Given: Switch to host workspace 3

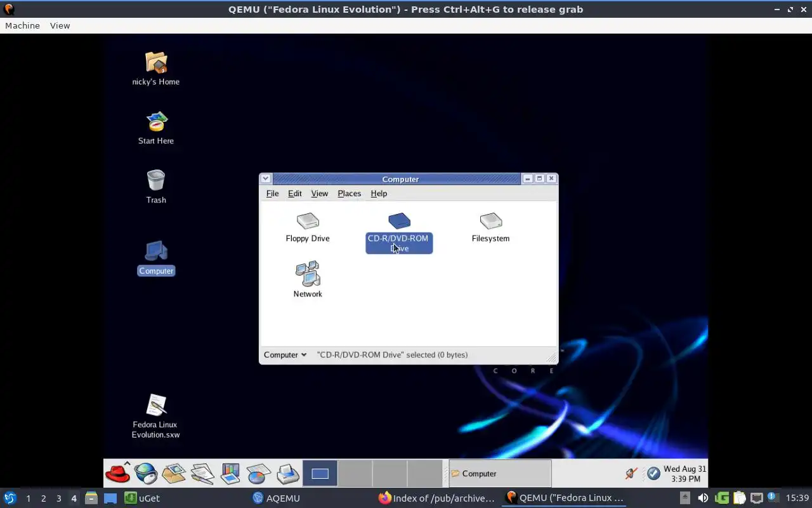Looking at the screenshot, I should (58, 498).
